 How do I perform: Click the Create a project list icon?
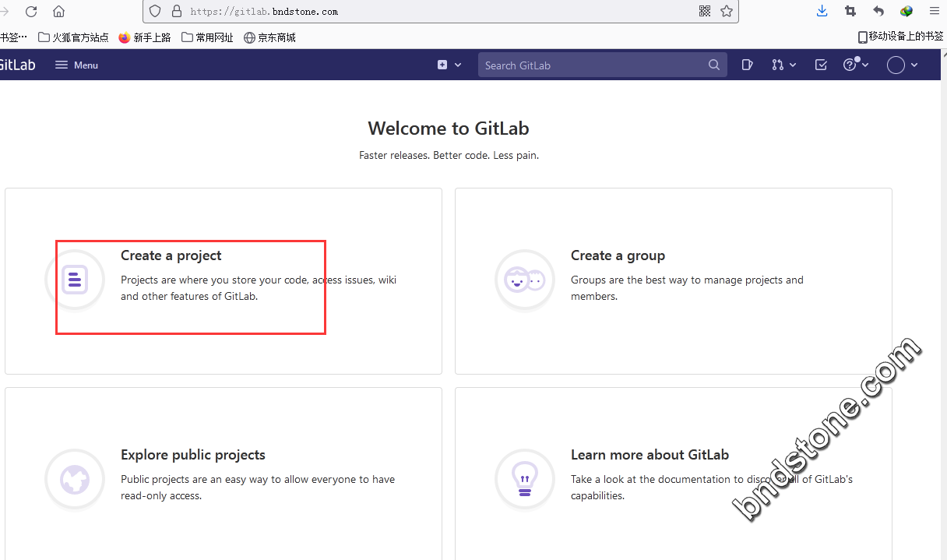pos(75,280)
